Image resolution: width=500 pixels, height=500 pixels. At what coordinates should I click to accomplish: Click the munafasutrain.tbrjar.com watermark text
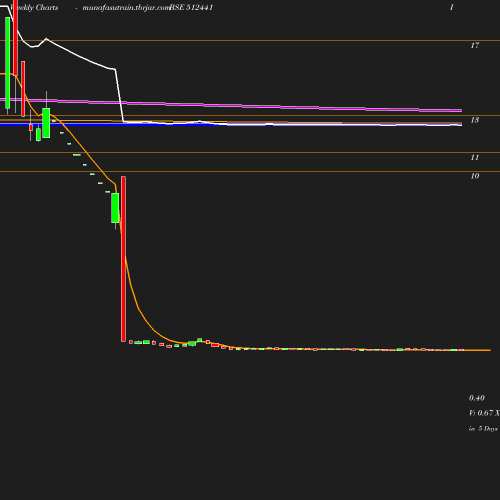point(126,7)
